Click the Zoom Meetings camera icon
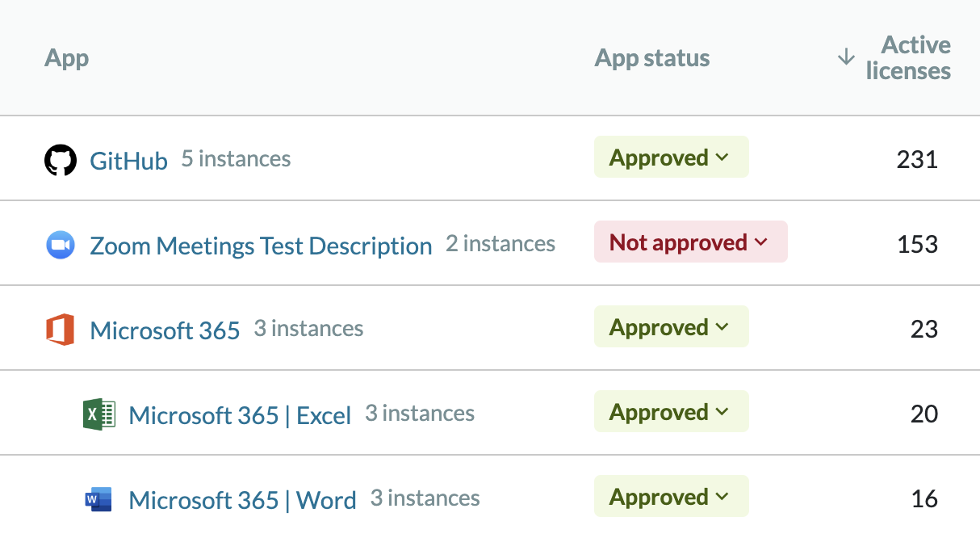The height and width of the screenshot is (538, 980). (x=60, y=243)
